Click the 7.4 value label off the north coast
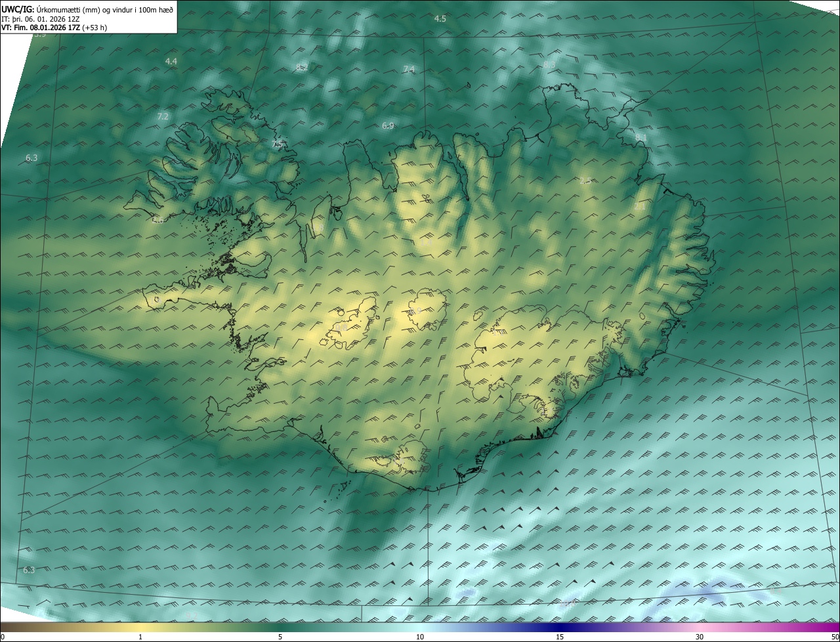This screenshot has height=642, width=840. [409, 69]
